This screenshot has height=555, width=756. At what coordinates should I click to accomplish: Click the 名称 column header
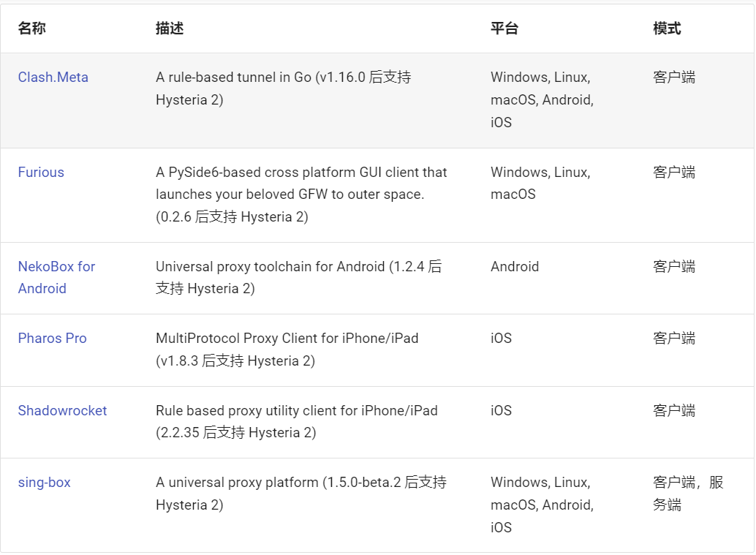tap(32, 28)
